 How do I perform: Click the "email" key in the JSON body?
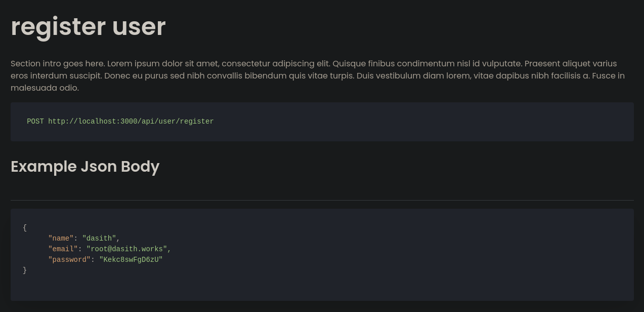[x=63, y=249]
